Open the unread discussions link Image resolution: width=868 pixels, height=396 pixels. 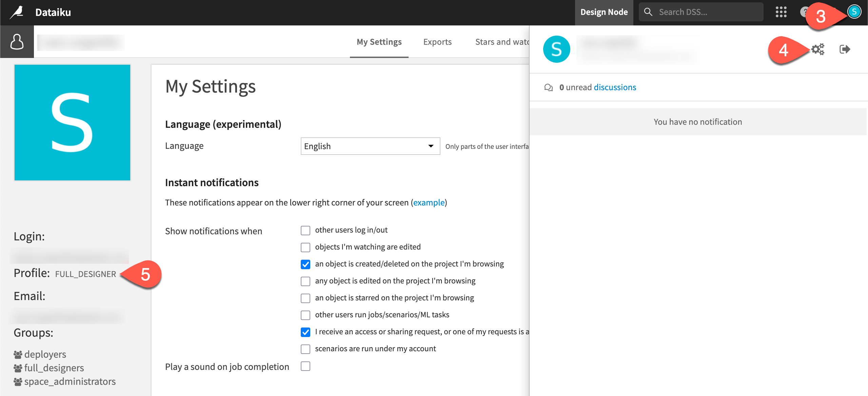click(615, 87)
